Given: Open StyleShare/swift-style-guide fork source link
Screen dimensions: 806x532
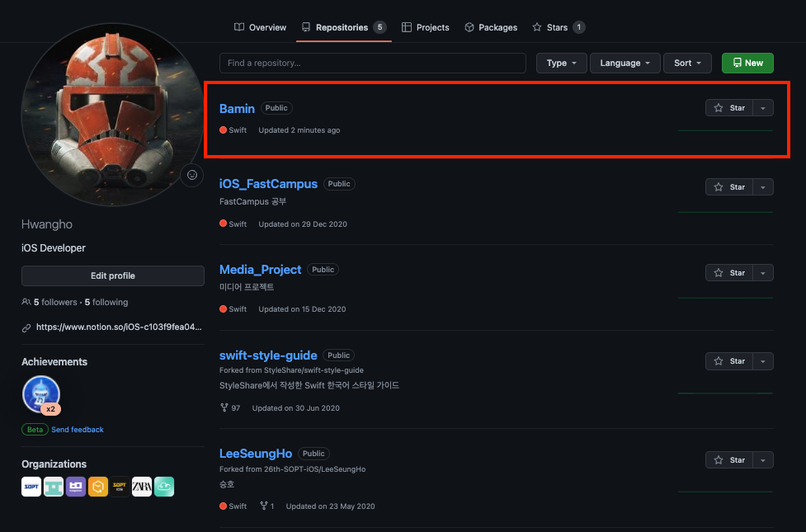Looking at the screenshot, I should 313,370.
